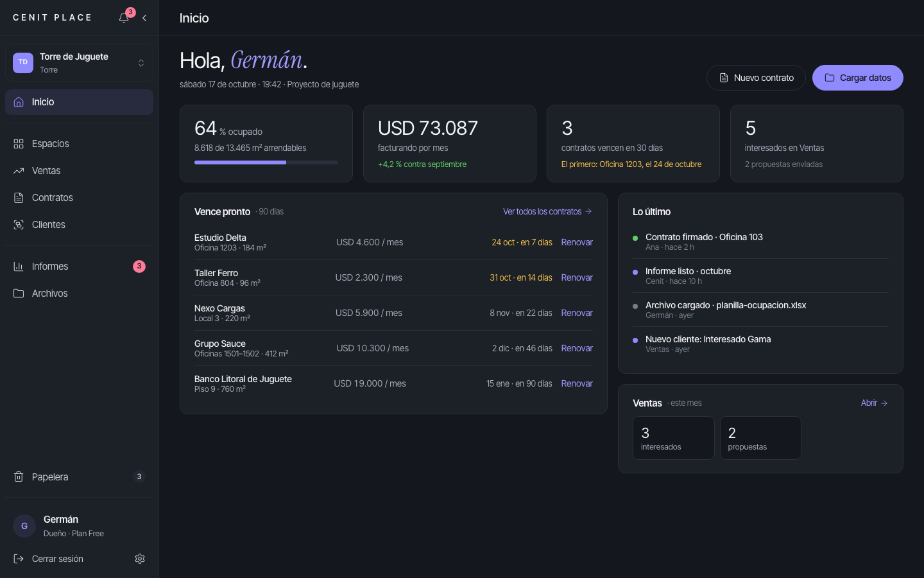The width and height of the screenshot is (924, 578).
Task: Click the 3 interesados tile
Action: coord(674,438)
